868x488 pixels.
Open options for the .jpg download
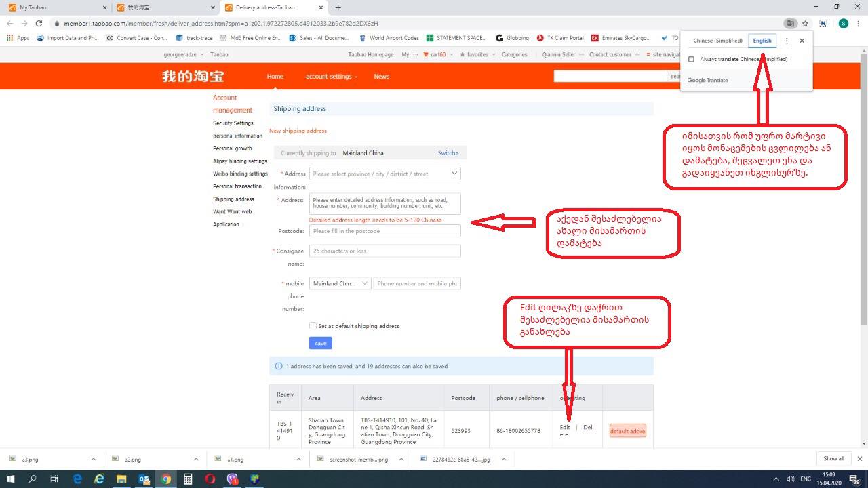[504, 459]
